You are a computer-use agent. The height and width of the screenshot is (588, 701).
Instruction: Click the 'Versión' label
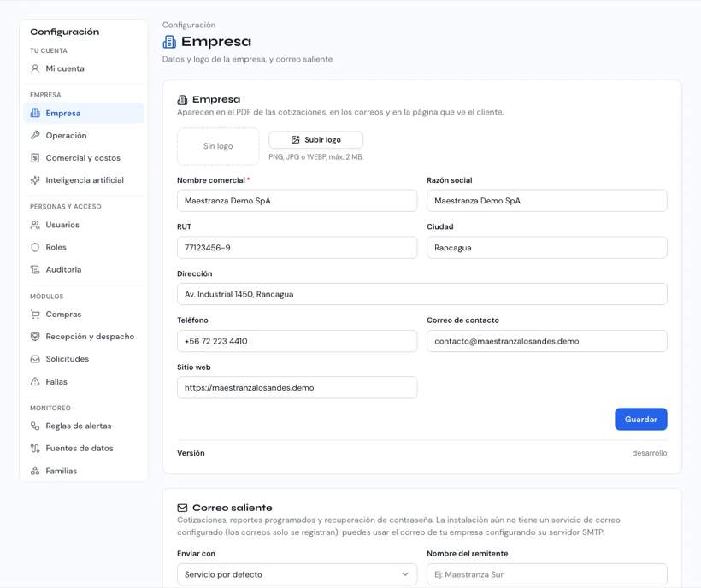click(191, 453)
